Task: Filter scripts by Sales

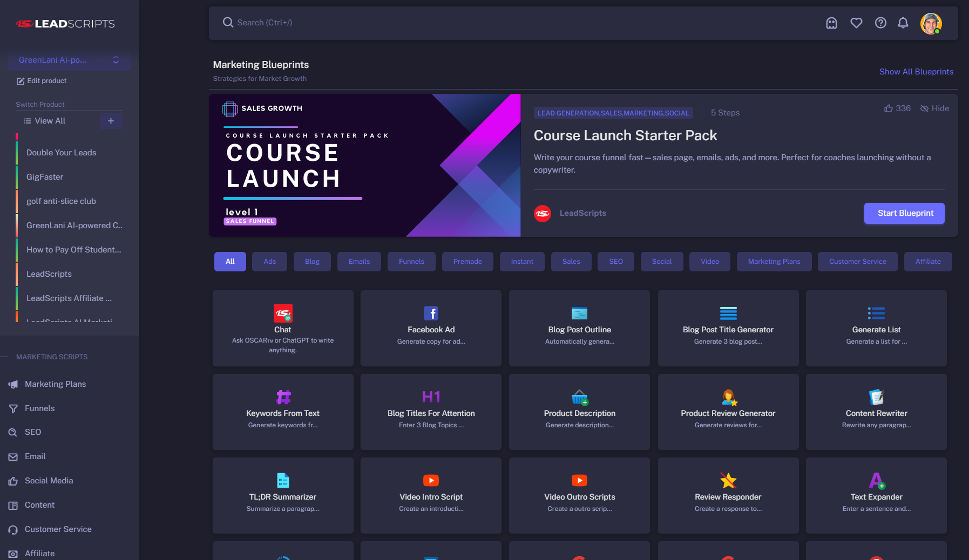Action: [x=571, y=262]
